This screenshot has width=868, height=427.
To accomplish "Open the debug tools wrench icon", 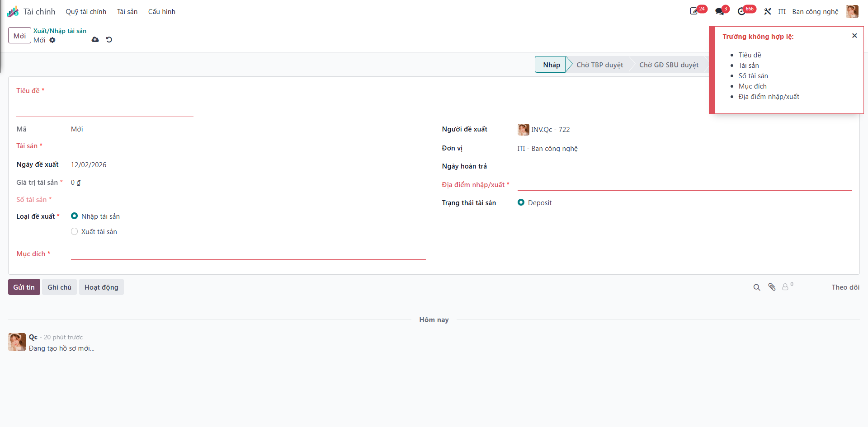I will [768, 11].
